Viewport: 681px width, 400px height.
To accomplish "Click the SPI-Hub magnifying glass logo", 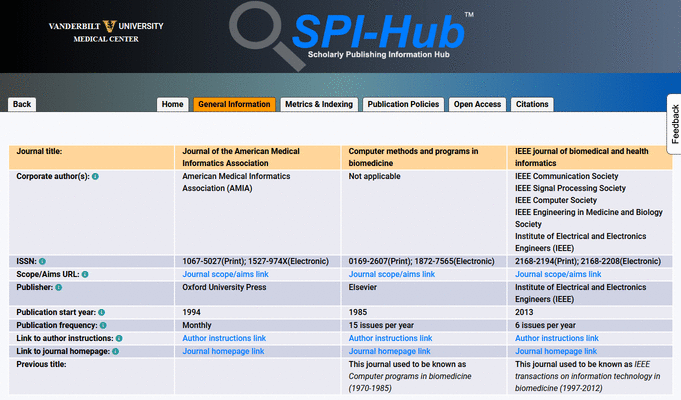I will coord(266,36).
